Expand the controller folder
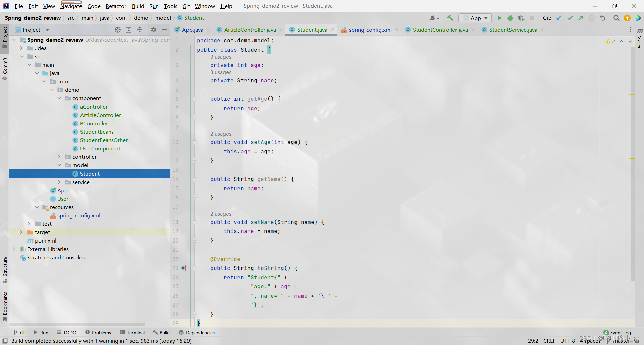This screenshot has width=644, height=345. pyautogui.click(x=59, y=157)
